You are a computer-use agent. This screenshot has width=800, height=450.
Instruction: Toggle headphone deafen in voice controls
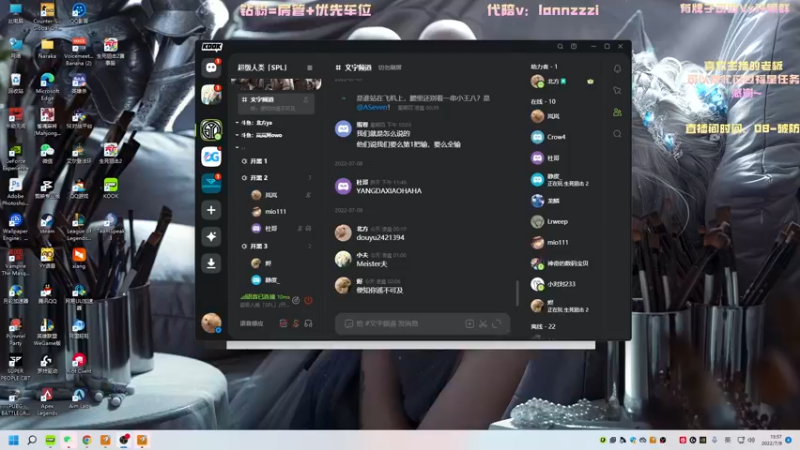pyautogui.click(x=308, y=323)
